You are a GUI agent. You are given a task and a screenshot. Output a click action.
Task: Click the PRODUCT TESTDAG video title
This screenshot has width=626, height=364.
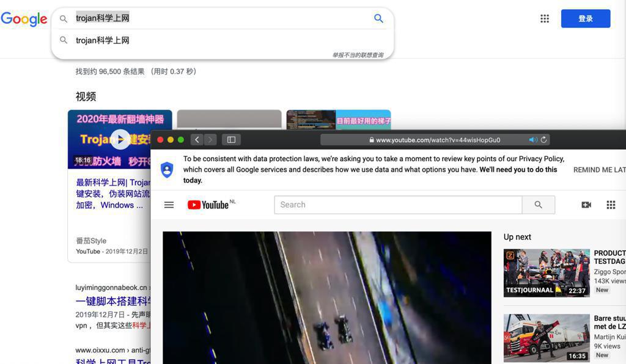tap(609, 257)
